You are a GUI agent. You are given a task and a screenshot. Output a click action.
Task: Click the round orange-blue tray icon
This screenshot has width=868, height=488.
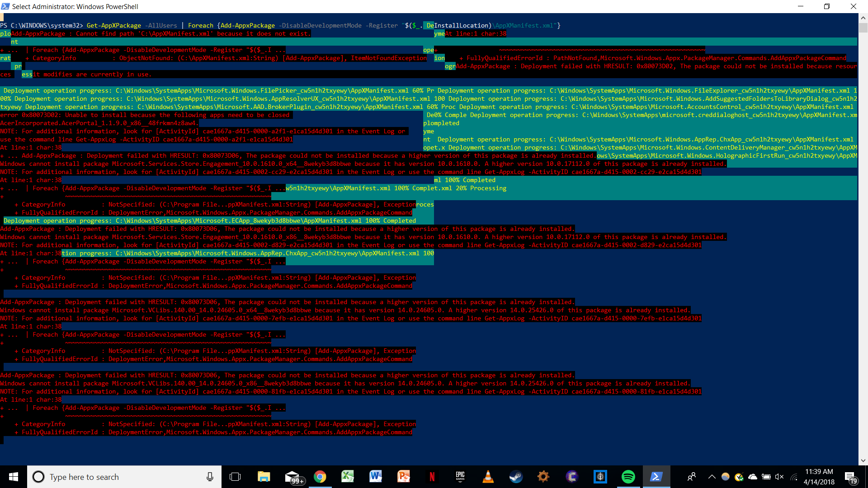click(x=725, y=477)
